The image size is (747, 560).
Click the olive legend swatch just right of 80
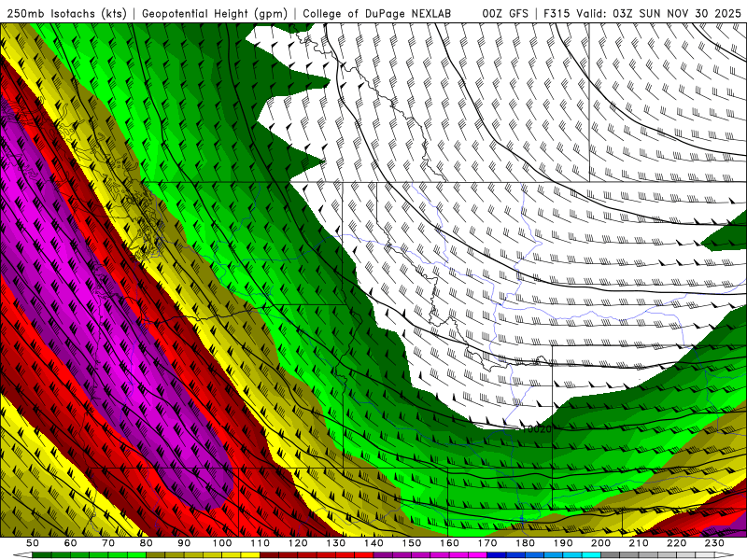(156, 555)
